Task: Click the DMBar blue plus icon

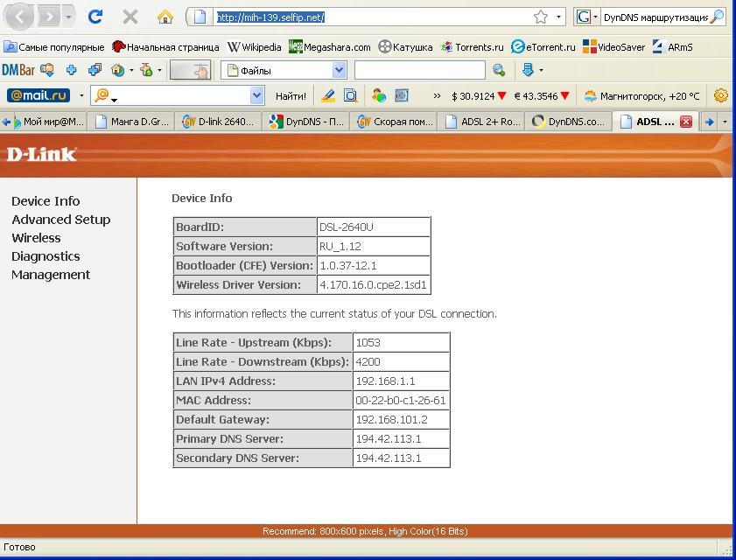Action: [x=72, y=70]
